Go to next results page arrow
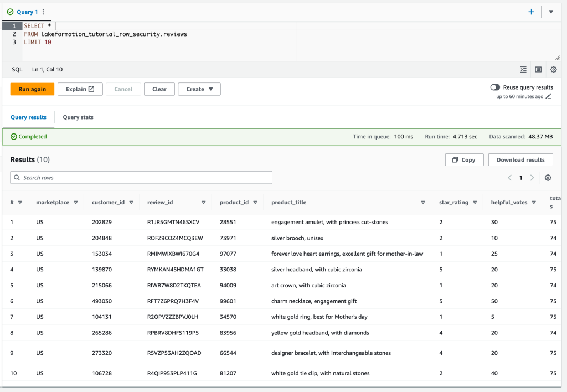Screen dimensions: 567x392 532,178
